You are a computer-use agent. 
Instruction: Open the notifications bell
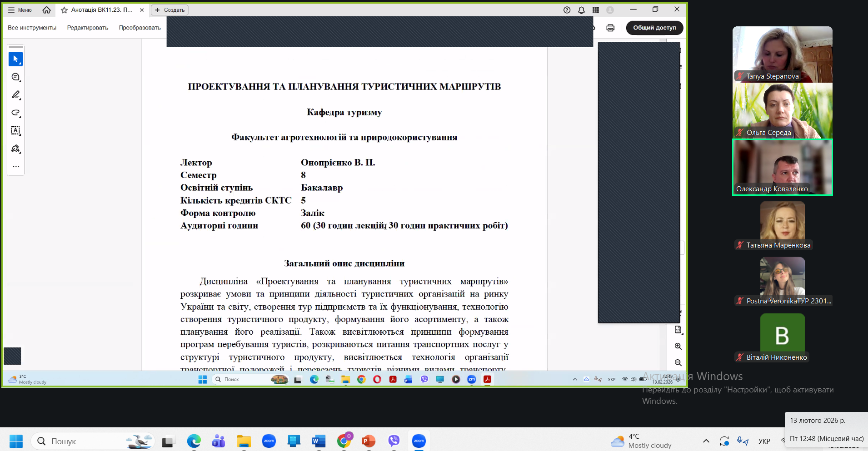tap(581, 10)
